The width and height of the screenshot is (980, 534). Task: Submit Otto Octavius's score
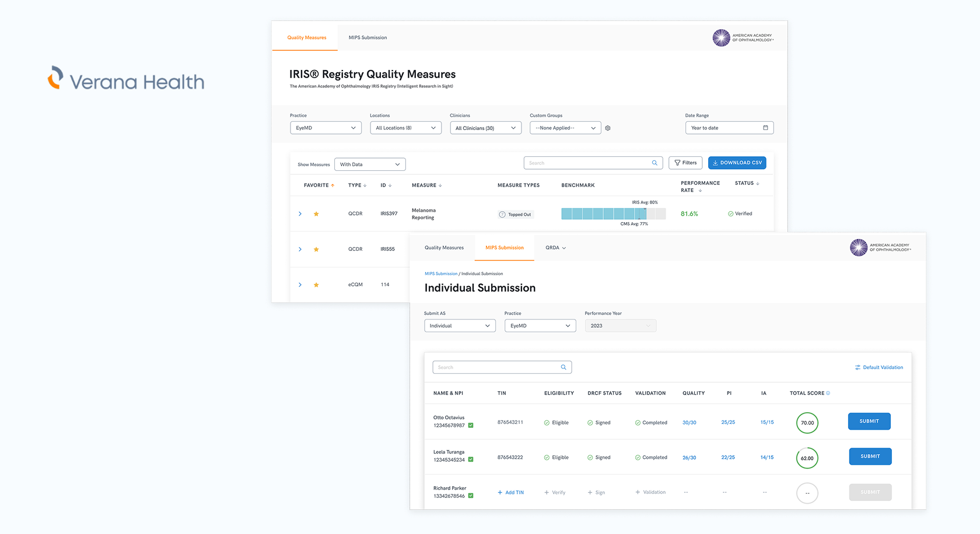(869, 421)
